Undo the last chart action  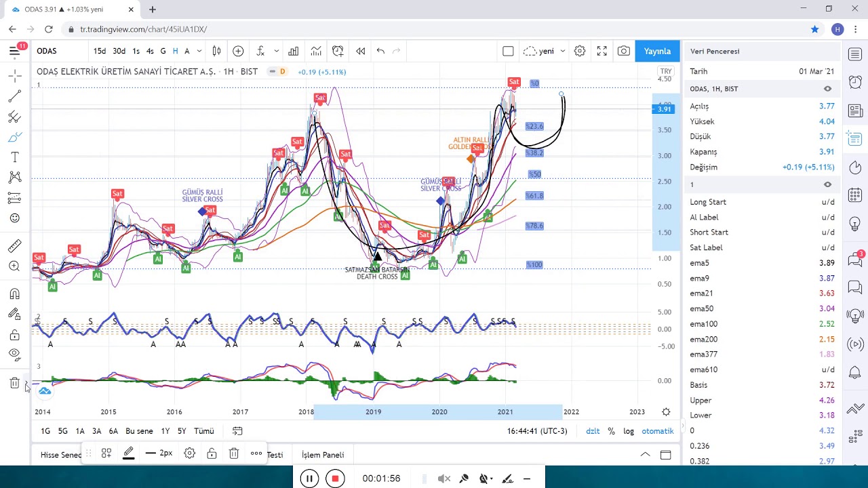(380, 51)
